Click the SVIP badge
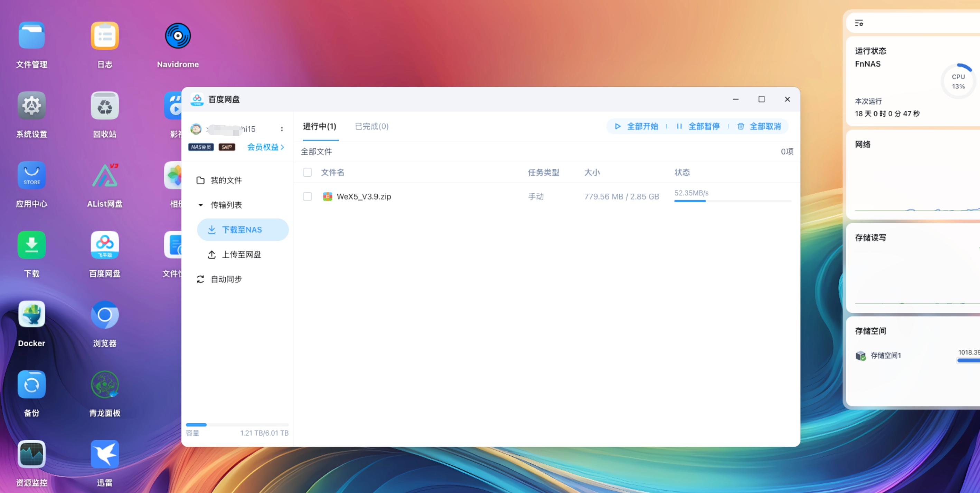Image resolution: width=980 pixels, height=493 pixels. [227, 147]
